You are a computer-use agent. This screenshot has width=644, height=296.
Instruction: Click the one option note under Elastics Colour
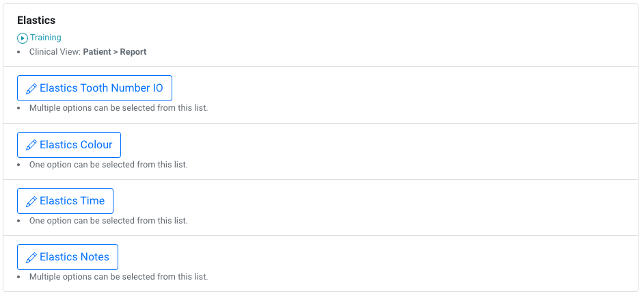(x=109, y=165)
